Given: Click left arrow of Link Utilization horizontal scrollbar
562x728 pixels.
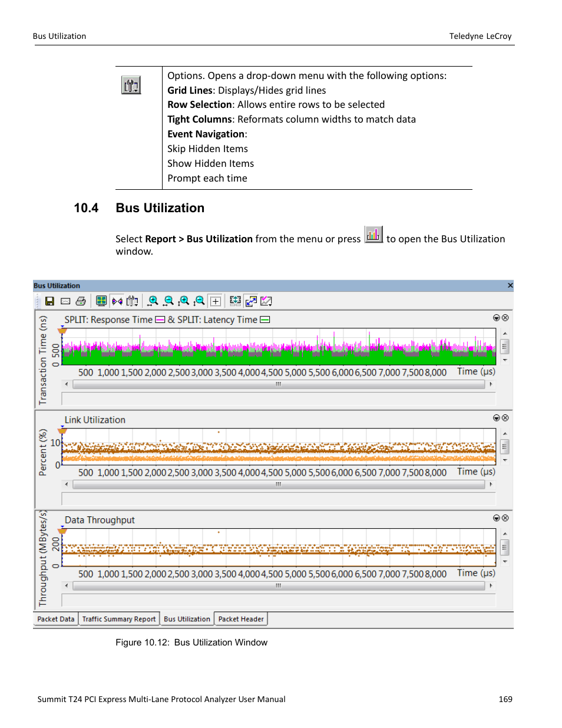Looking at the screenshot, I should (x=67, y=485).
